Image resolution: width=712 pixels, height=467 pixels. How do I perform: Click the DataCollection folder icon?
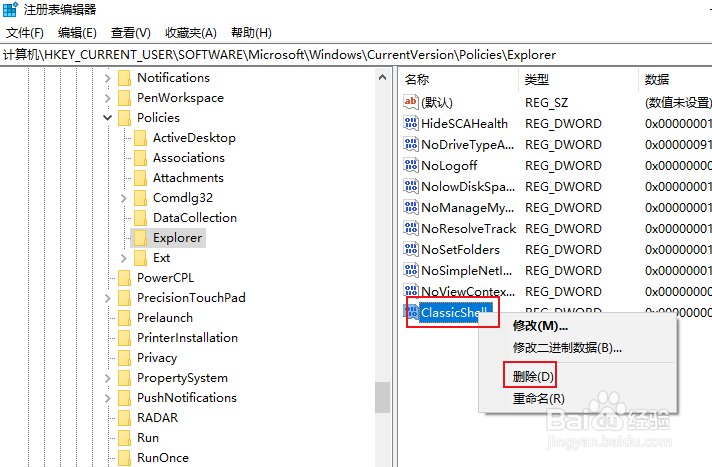pos(140,218)
